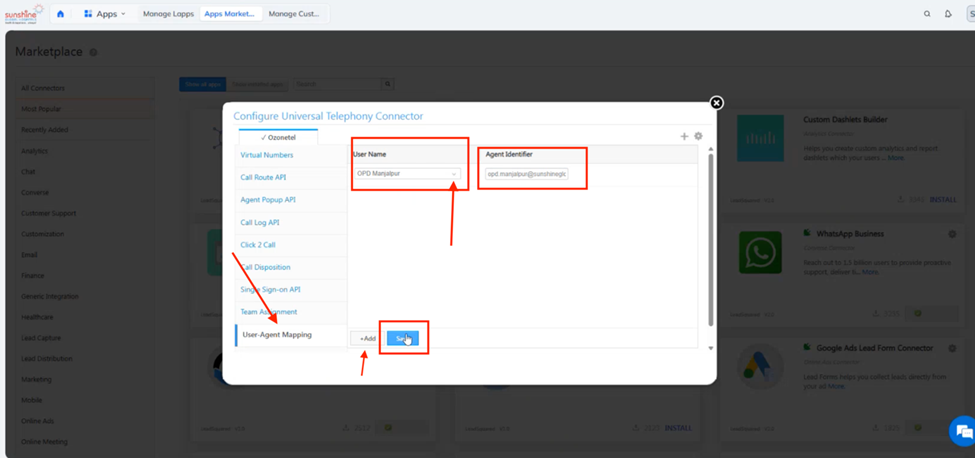Click the dialog scrollbar up arrow
Viewport: 975px width, 458px height.
coord(711,149)
